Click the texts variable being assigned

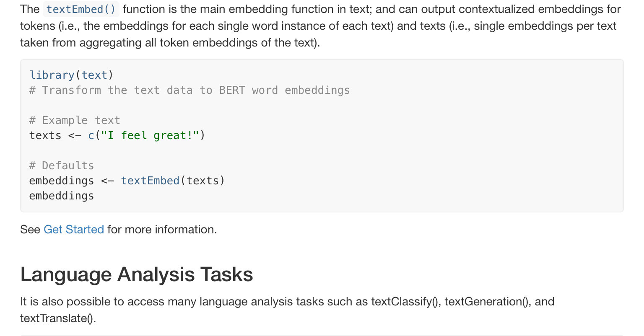pyautogui.click(x=45, y=135)
